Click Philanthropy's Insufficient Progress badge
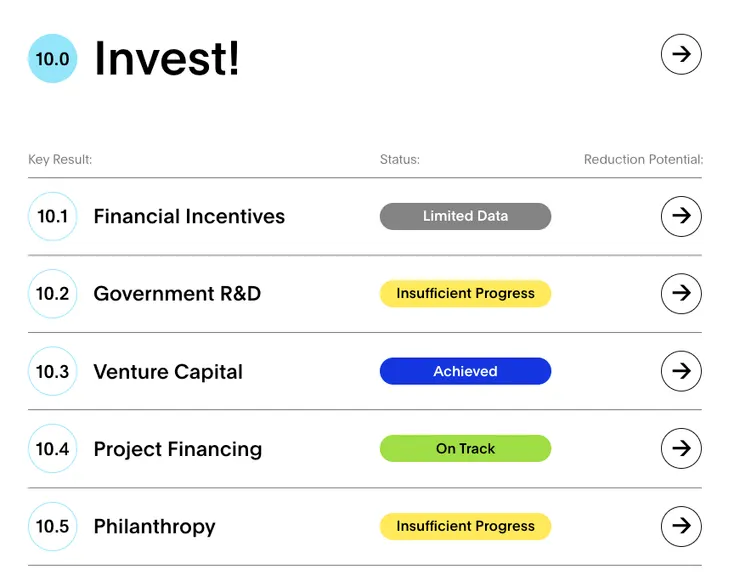 click(x=465, y=526)
